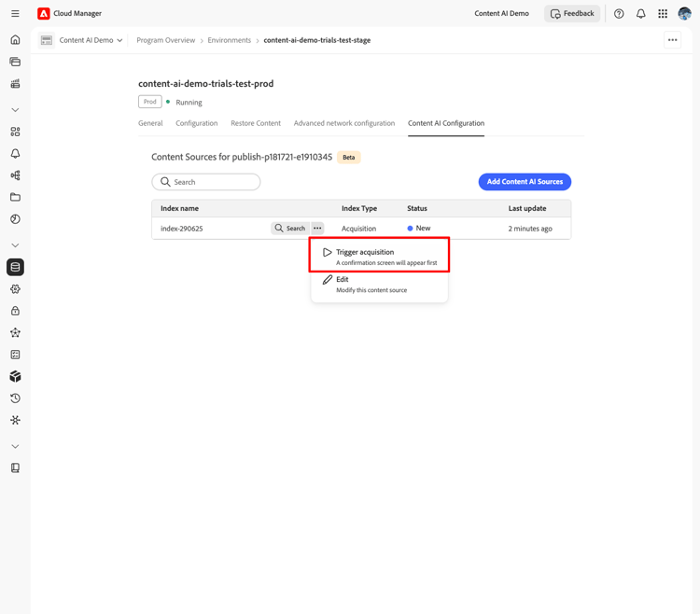Select the highlighted database sidebar icon
Screen dimensions: 700x614
(15, 267)
